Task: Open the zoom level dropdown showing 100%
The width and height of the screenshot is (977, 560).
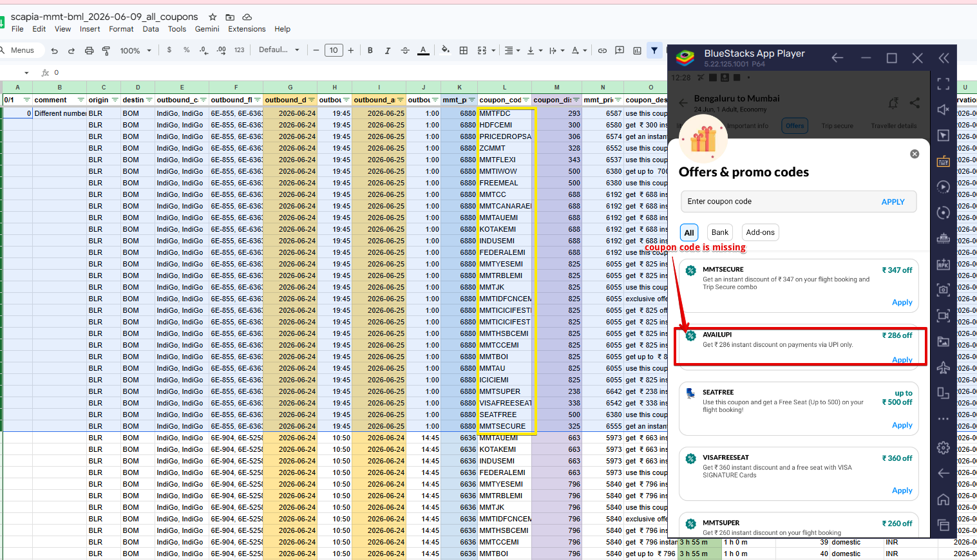Action: coord(136,50)
